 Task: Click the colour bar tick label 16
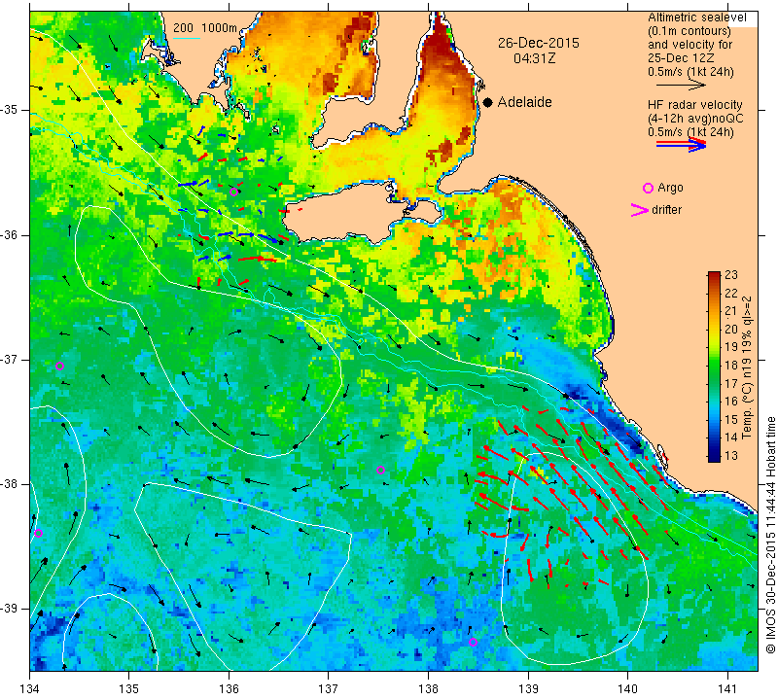[731, 402]
